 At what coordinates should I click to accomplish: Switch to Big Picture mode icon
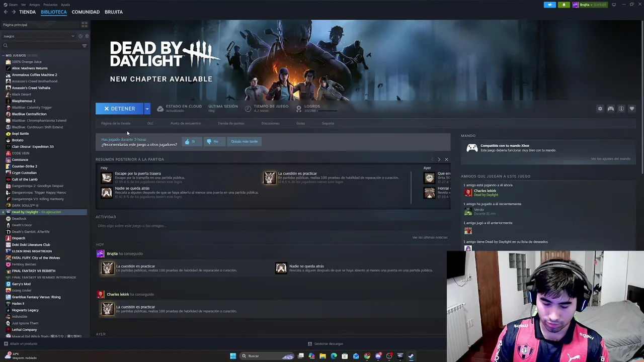[x=614, y=5]
